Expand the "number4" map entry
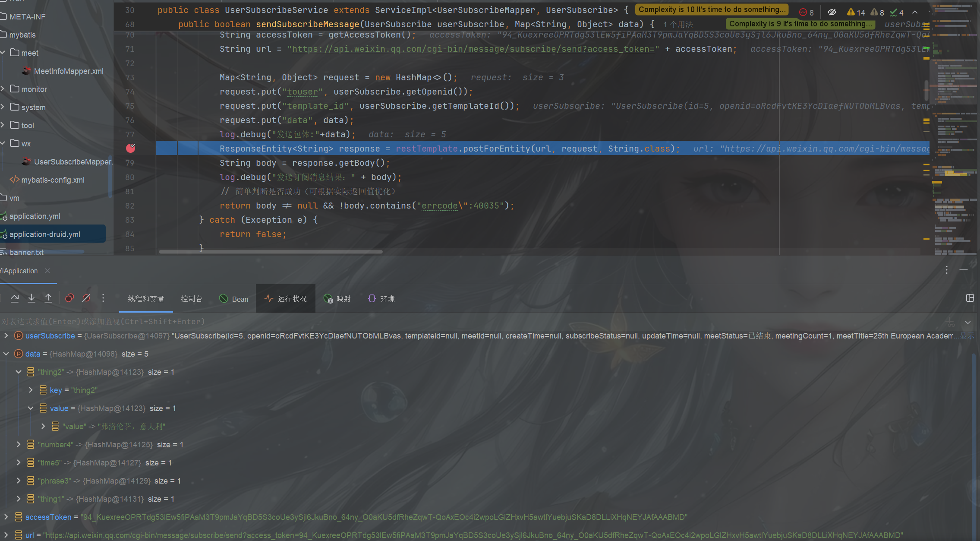This screenshot has height=541, width=980. [19, 444]
